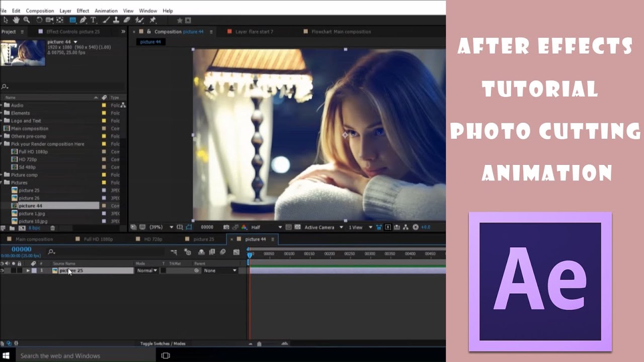Click the trash delete icon in Project panel
This screenshot has width=644, height=362.
point(53,228)
